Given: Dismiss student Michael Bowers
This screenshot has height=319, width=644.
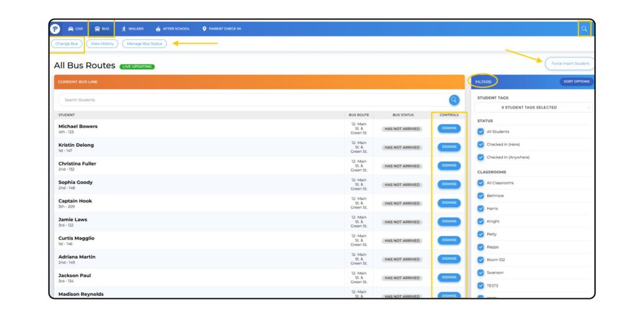Looking at the screenshot, I should tap(448, 128).
